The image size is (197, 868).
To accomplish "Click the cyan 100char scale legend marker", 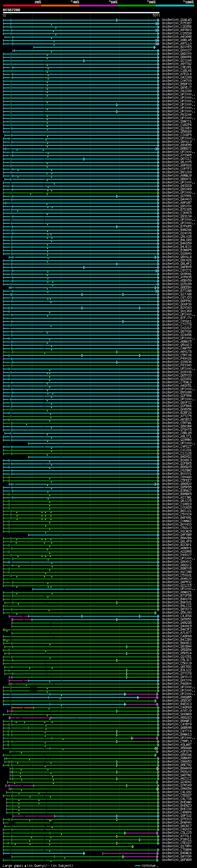I will coord(137,866).
